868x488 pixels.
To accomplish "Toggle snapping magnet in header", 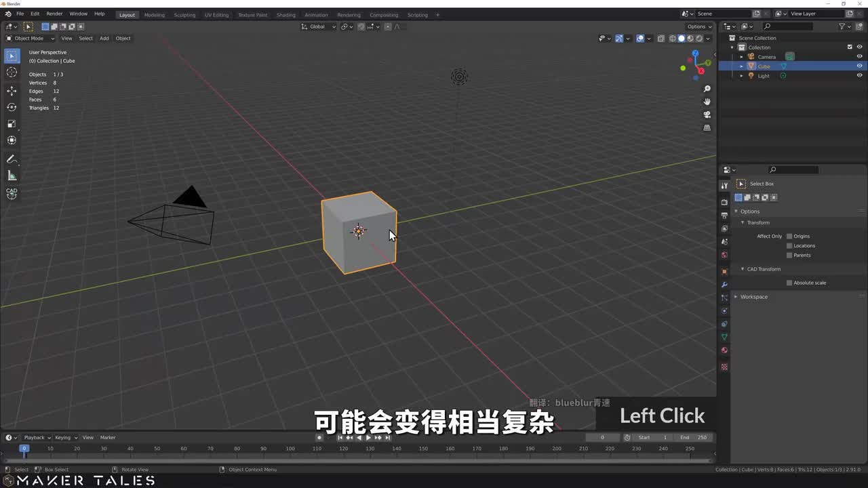I will coord(361,26).
